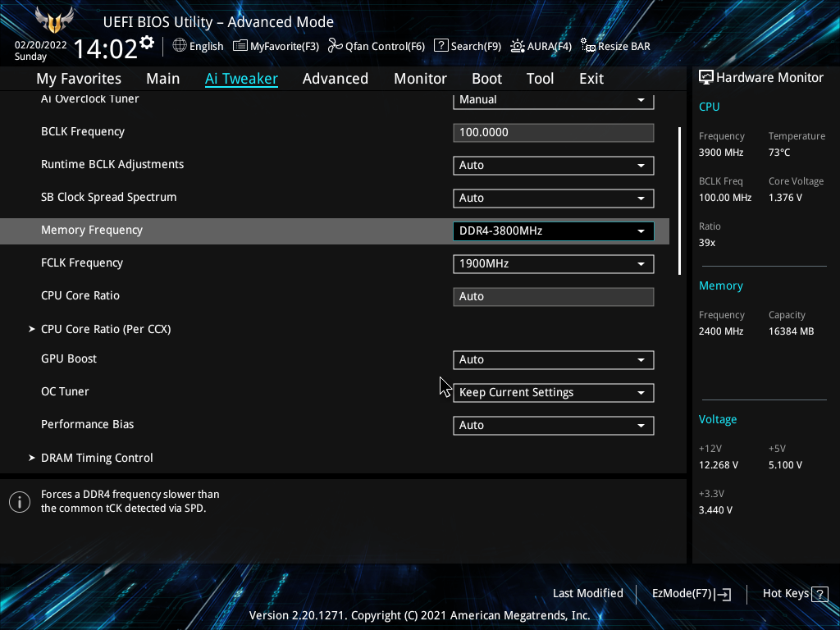Image resolution: width=840 pixels, height=630 pixels.
Task: Click the +3.3V 3.440 V reading
Action: tap(715, 510)
